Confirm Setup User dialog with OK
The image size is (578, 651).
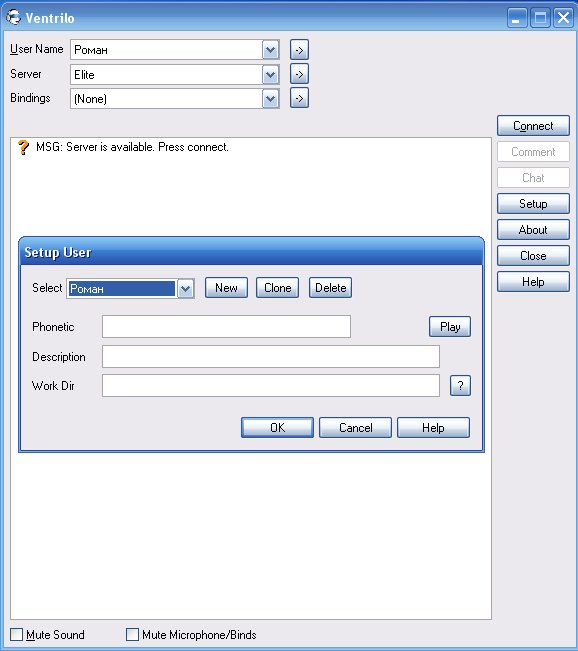277,428
